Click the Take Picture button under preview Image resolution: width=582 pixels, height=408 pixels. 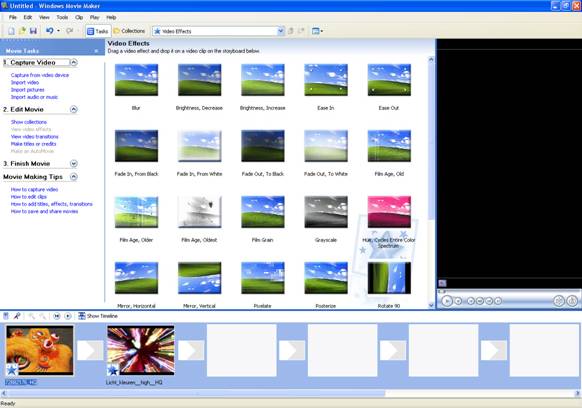pyautogui.click(x=572, y=301)
